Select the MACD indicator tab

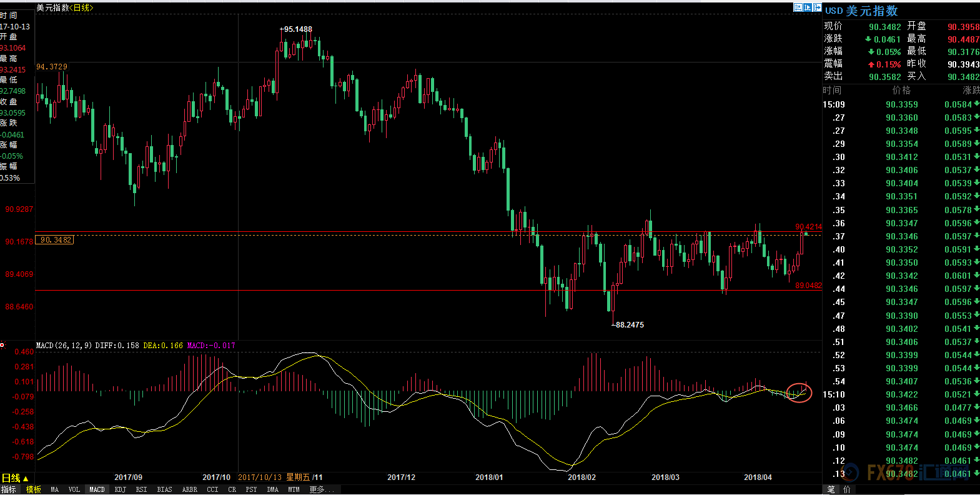point(97,489)
